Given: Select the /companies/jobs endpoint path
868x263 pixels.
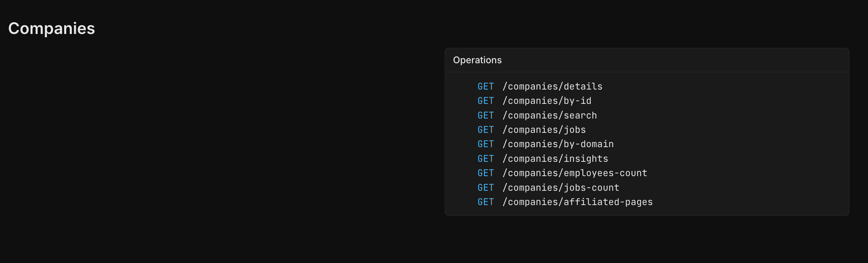Looking at the screenshot, I should point(544,130).
